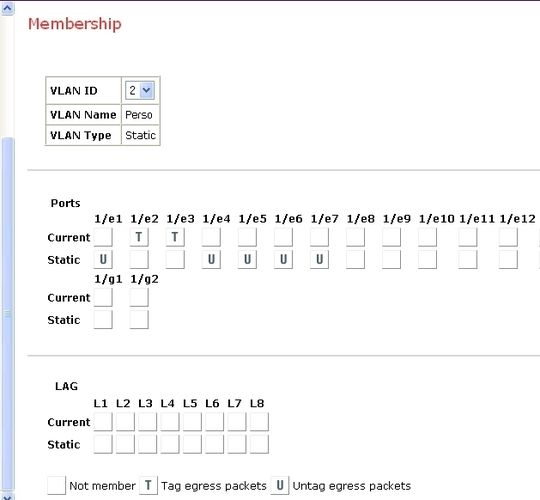Toggle Static membership box for port 1/e4
The width and height of the screenshot is (540, 500).
(x=211, y=259)
